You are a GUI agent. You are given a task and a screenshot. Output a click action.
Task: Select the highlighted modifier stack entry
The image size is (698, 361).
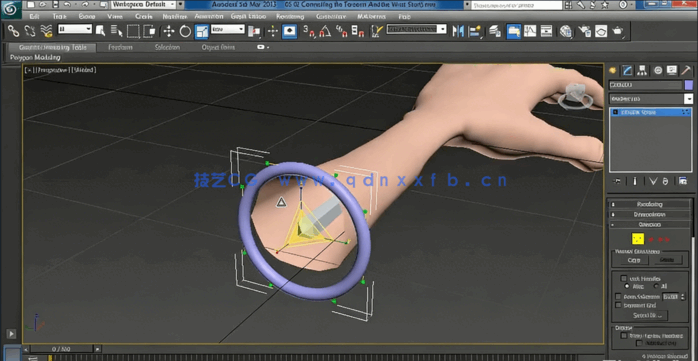651,113
